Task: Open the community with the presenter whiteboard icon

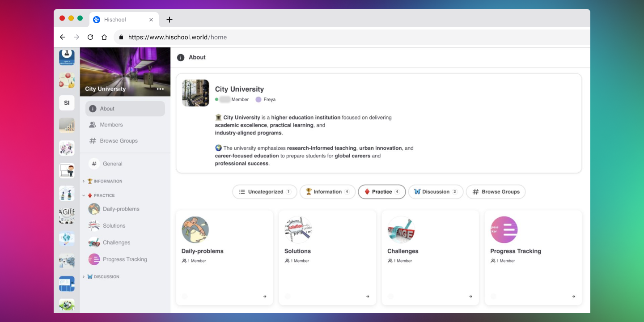Action: (67, 170)
